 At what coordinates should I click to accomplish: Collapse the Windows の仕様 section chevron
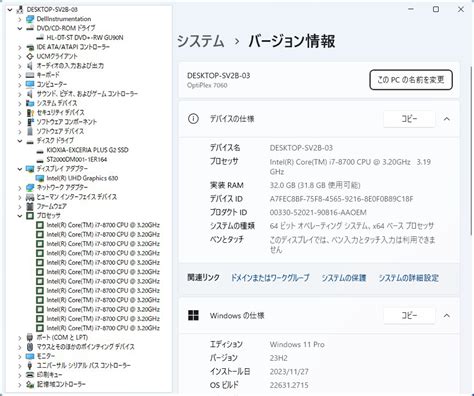click(447, 315)
